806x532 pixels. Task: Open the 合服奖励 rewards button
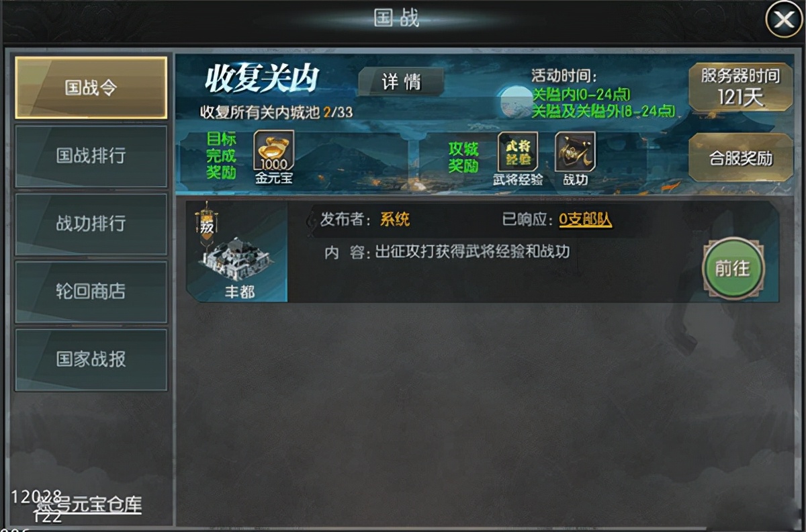point(741,158)
